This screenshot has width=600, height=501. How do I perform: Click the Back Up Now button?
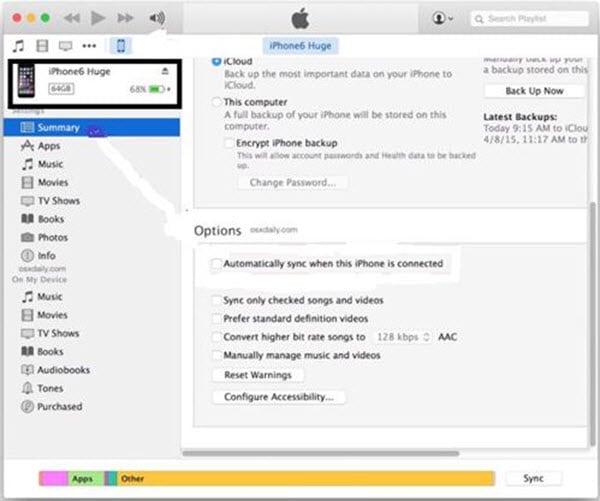(534, 91)
